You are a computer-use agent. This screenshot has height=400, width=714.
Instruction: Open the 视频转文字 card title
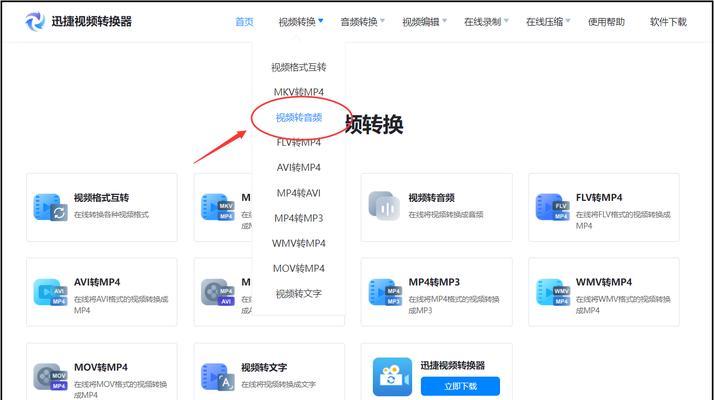[x=264, y=367]
